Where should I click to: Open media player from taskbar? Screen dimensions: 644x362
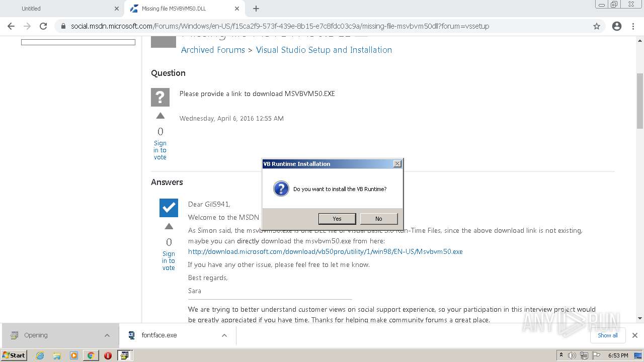pyautogui.click(x=74, y=355)
